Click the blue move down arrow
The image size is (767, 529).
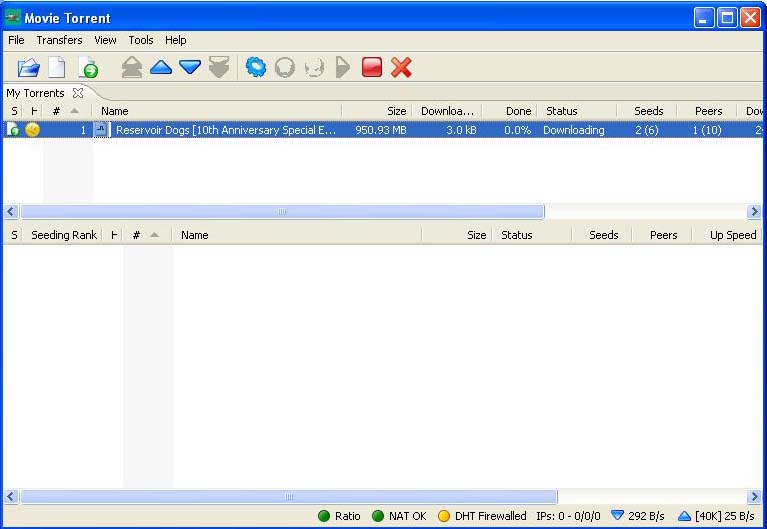(x=190, y=68)
